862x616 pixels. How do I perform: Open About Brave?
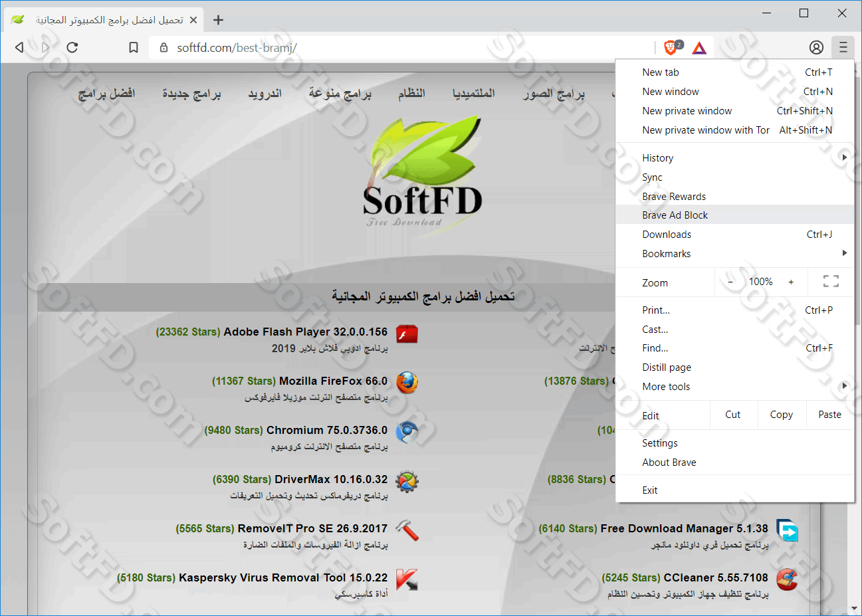734,462
